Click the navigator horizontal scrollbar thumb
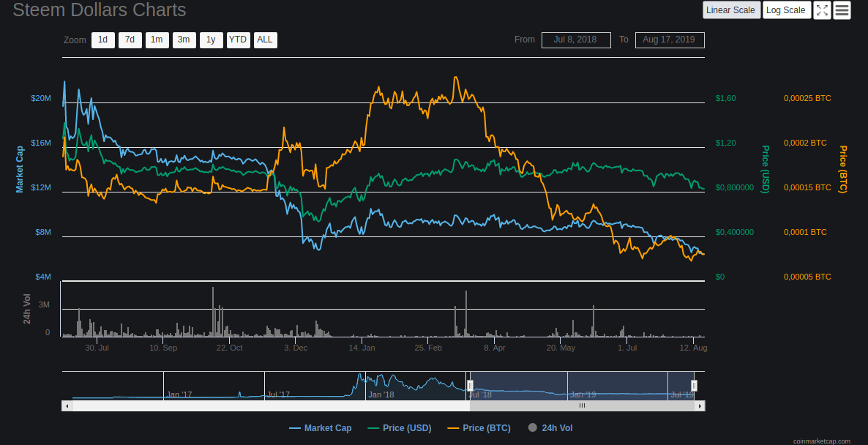The width and height of the screenshot is (868, 445). coord(582,405)
